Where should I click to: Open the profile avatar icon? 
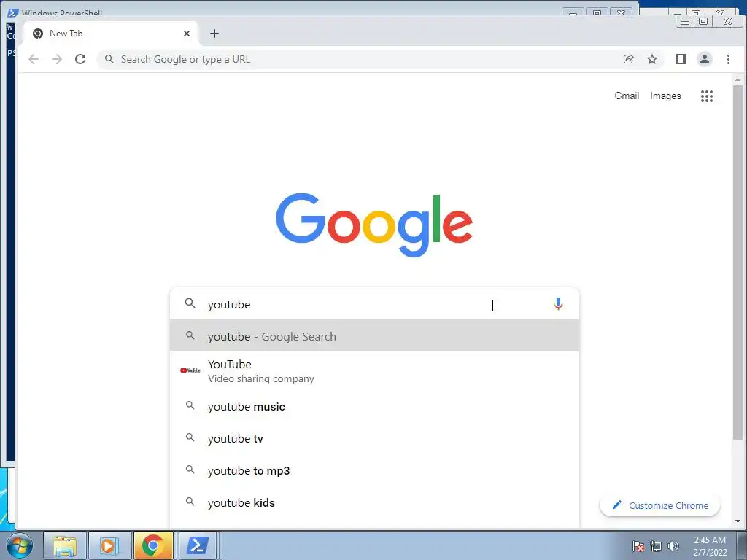point(705,59)
